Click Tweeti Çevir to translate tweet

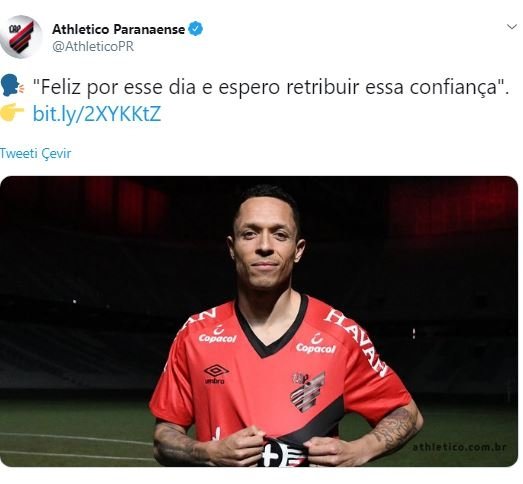click(36, 153)
